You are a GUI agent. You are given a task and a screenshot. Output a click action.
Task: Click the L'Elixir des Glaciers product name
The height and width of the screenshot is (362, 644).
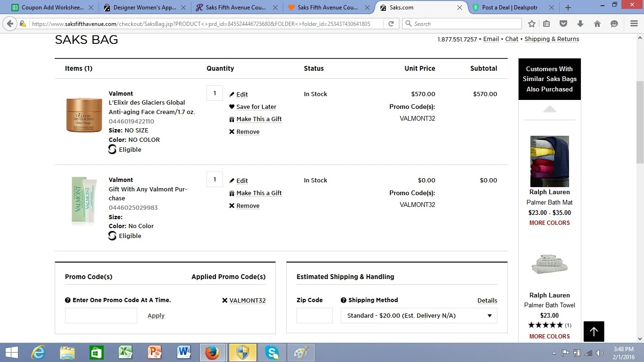[x=152, y=107]
